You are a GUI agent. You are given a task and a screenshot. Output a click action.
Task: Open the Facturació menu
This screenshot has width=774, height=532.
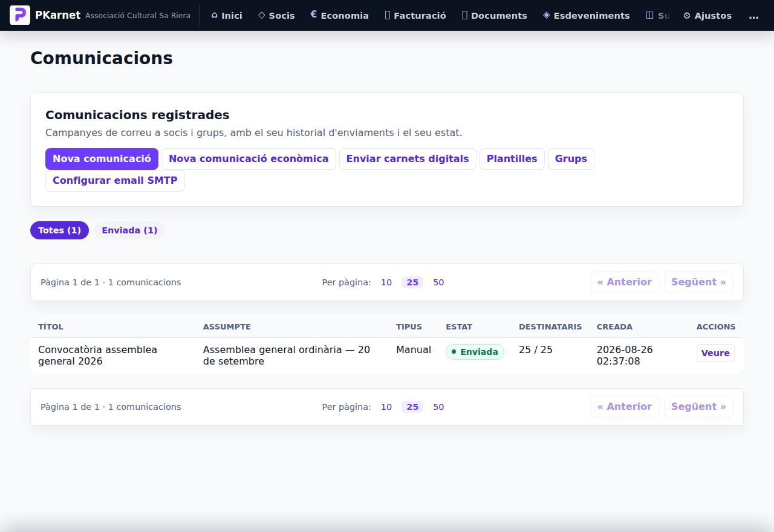click(415, 16)
